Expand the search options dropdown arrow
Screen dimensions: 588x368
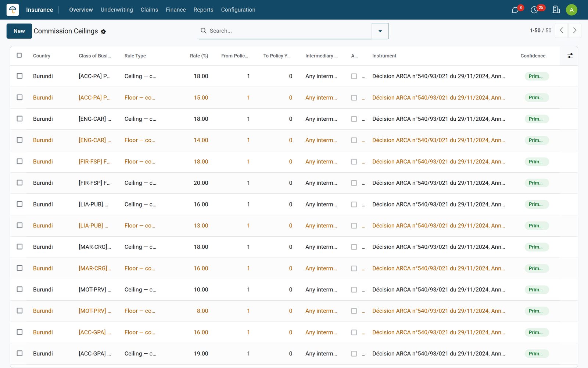(380, 31)
